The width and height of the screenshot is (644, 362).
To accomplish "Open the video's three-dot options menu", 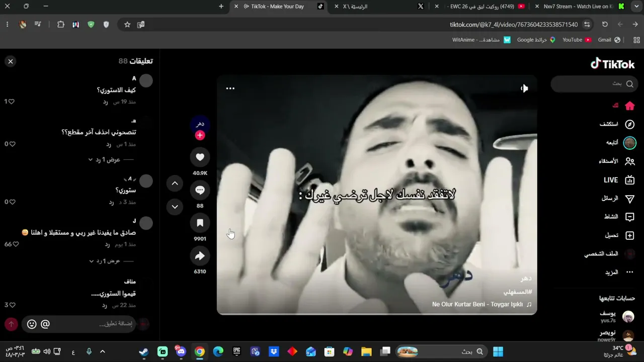I will 230,88.
